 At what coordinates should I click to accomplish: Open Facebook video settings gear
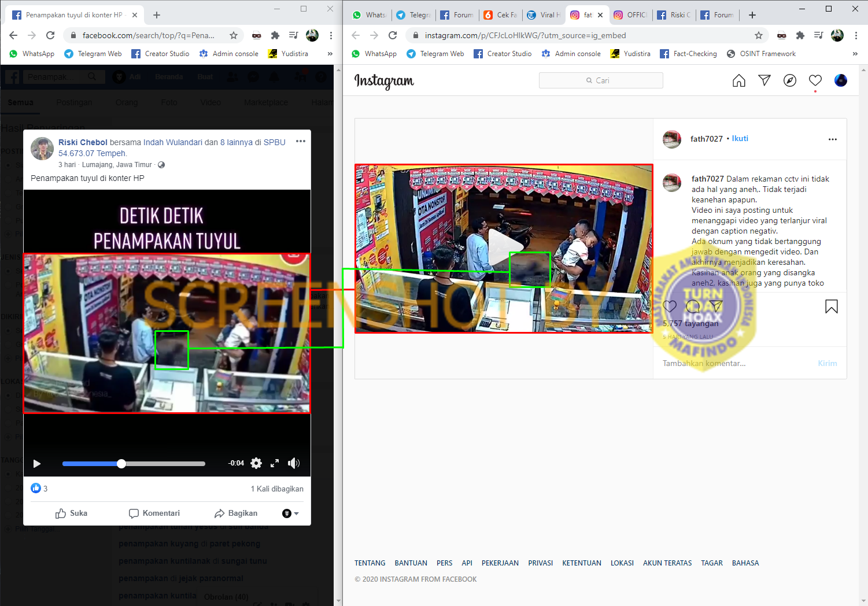click(x=256, y=463)
